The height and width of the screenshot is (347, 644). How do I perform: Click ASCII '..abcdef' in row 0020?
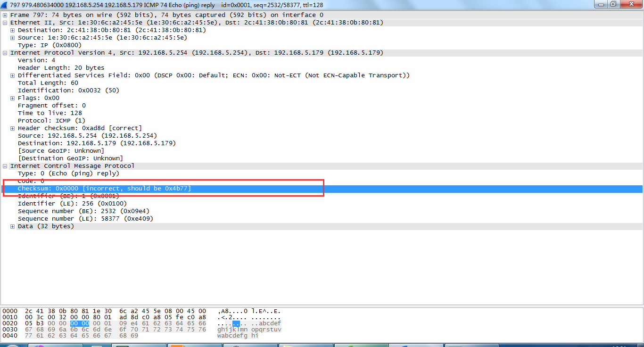pos(266,323)
